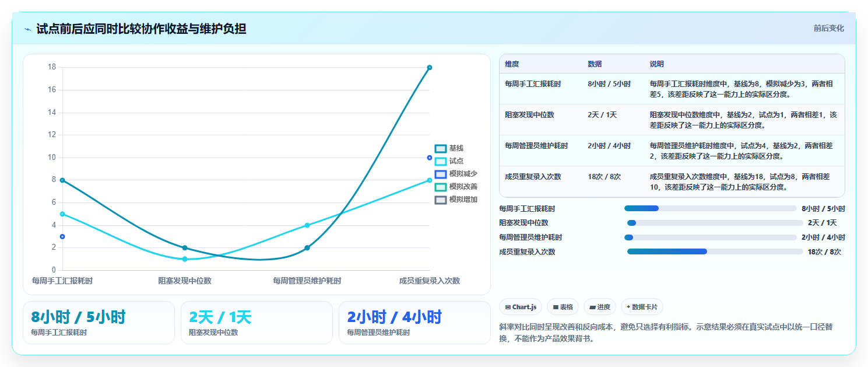
Task: Click progress value 18次 / 8次
Action: point(824,252)
